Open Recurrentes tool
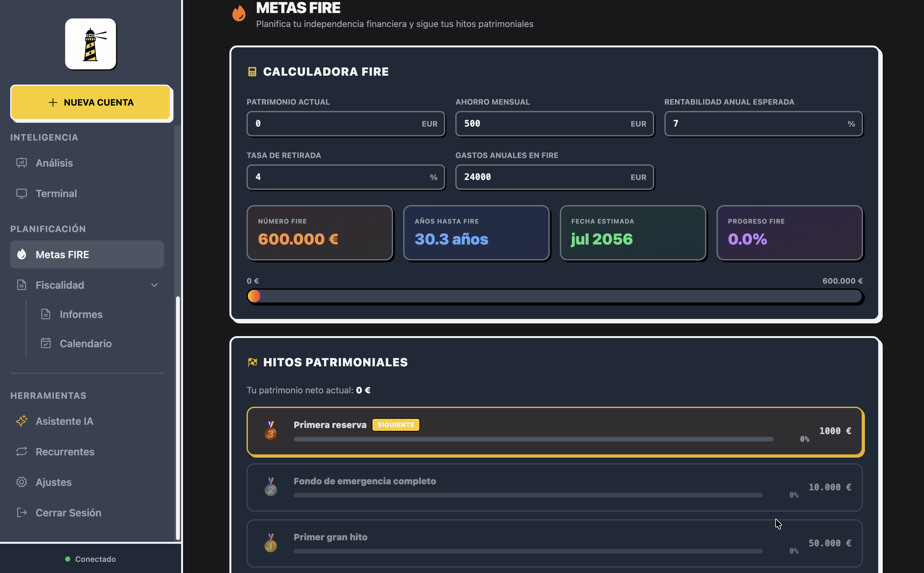This screenshot has height=573, width=924. [87, 451]
